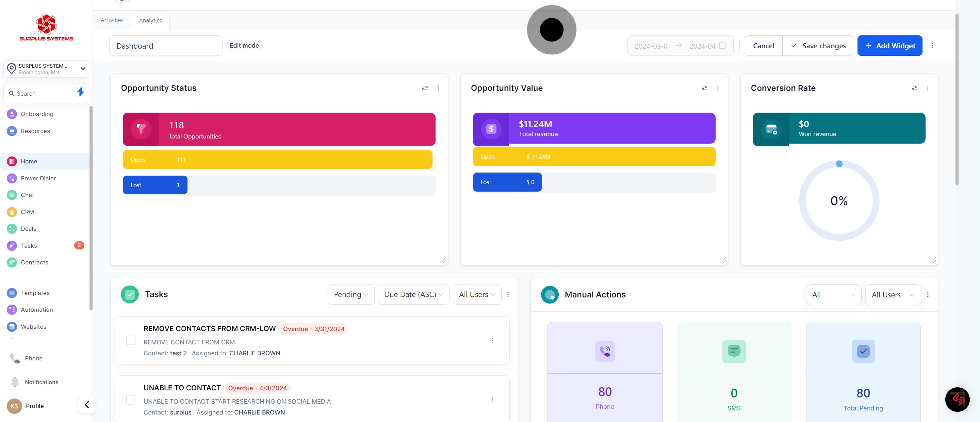Click the Add Widget button
980x422 pixels.
coord(889,46)
